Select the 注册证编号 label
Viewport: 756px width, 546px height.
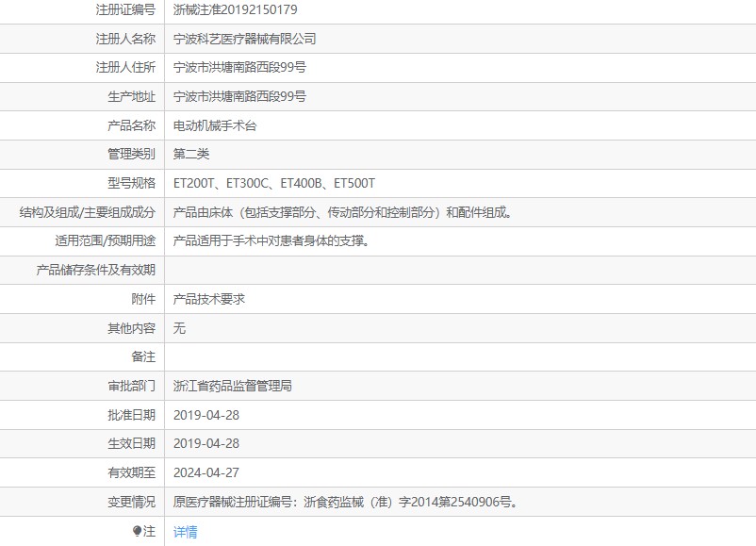point(125,9)
